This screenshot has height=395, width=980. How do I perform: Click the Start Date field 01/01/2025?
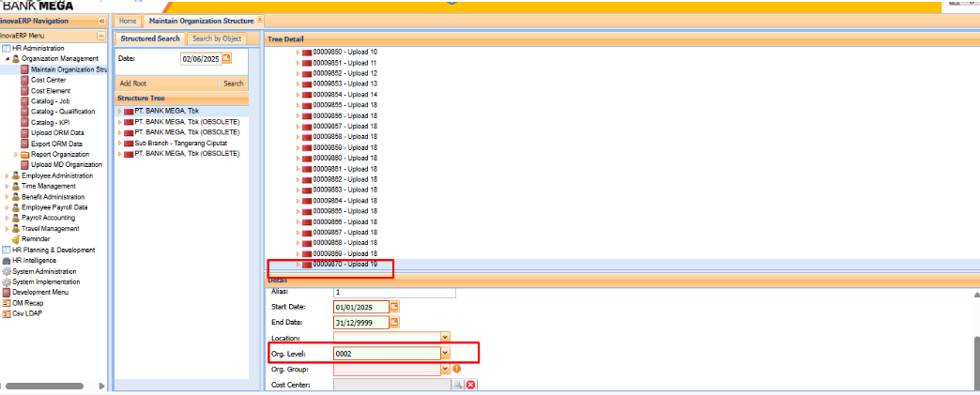point(361,307)
